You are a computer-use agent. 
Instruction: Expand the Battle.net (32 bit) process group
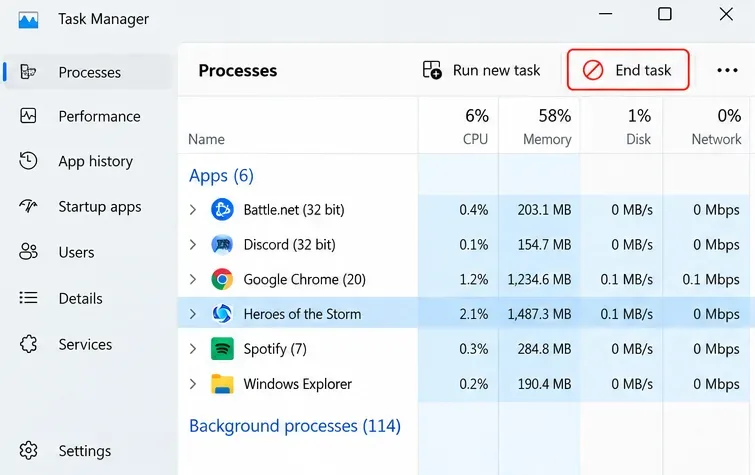coord(193,210)
